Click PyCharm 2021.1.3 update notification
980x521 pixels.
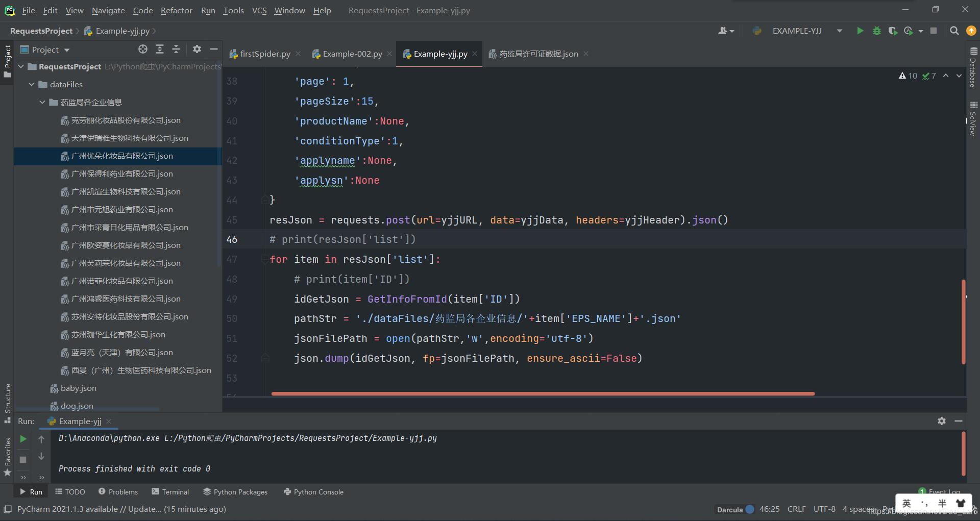[121, 509]
